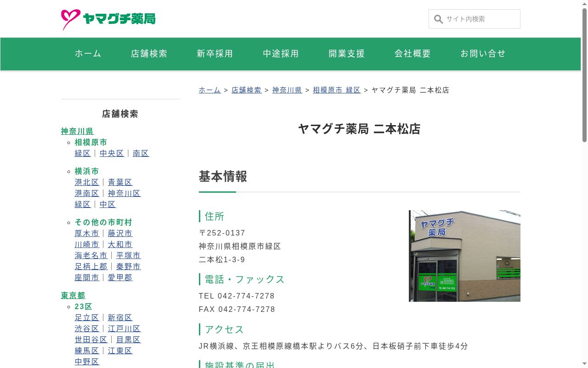Go to the 新卒採用 menu item

coord(215,54)
